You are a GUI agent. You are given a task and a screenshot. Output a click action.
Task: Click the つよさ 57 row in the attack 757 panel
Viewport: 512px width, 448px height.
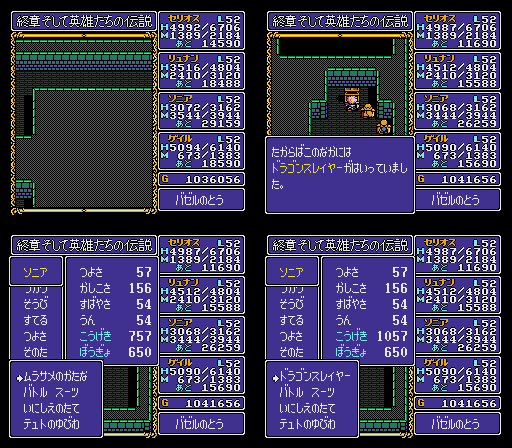tap(115, 272)
